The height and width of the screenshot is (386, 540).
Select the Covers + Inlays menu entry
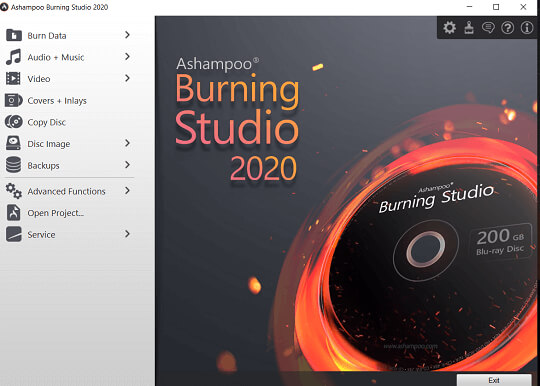pyautogui.click(x=69, y=100)
